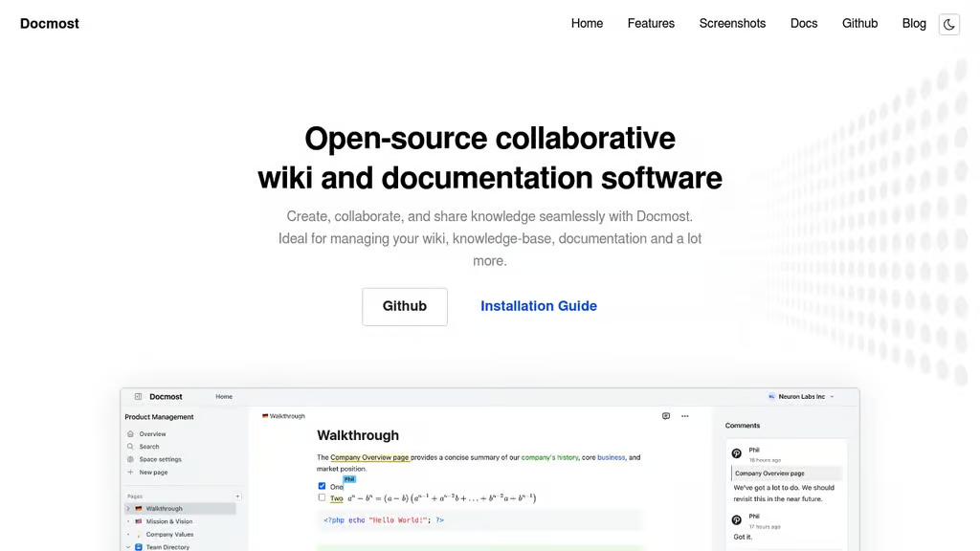This screenshot has width=980, height=551.
Task: Open the Installation Guide link
Action: (x=538, y=306)
